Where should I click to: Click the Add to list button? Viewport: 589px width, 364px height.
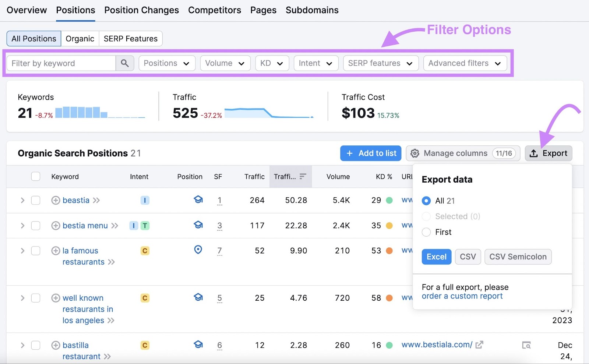[x=370, y=153]
